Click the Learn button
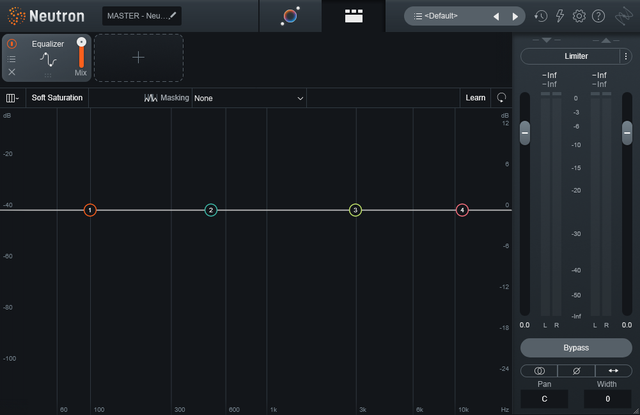 (x=475, y=98)
